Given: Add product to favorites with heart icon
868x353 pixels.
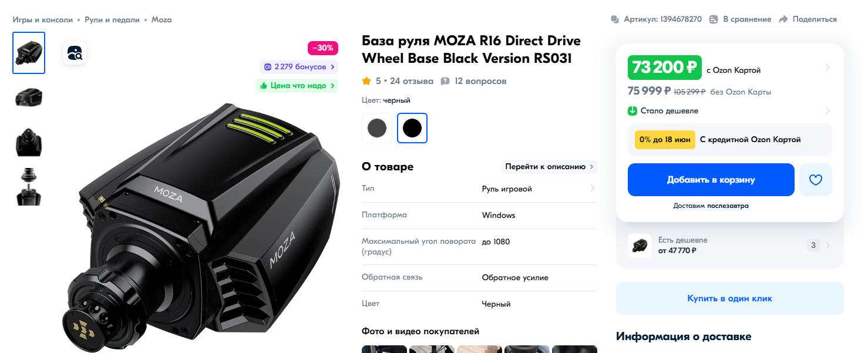Looking at the screenshot, I should tap(816, 180).
